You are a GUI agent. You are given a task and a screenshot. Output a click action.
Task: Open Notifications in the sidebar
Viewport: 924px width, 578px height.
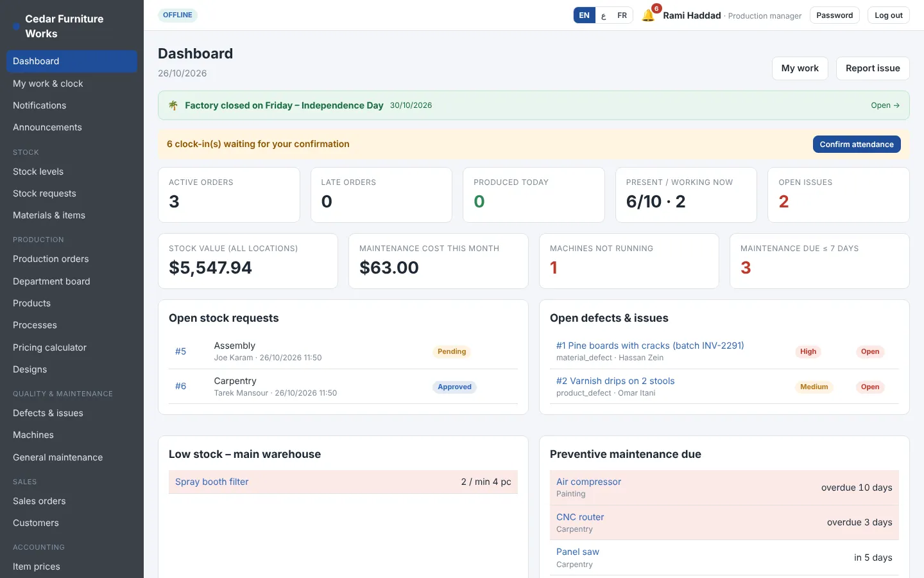coord(71,105)
